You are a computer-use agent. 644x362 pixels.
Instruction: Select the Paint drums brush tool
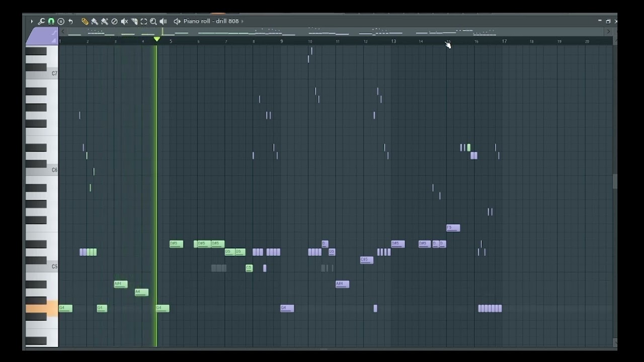tap(105, 21)
